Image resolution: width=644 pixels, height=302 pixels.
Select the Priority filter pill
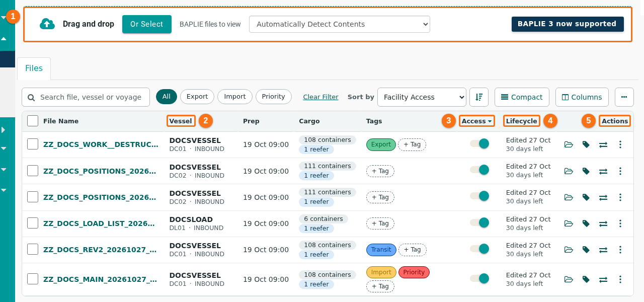point(274,97)
